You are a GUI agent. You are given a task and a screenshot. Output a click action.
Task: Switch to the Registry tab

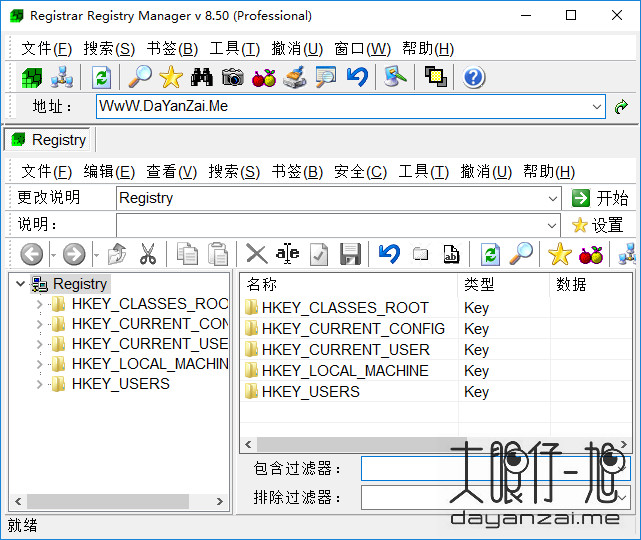tap(49, 139)
